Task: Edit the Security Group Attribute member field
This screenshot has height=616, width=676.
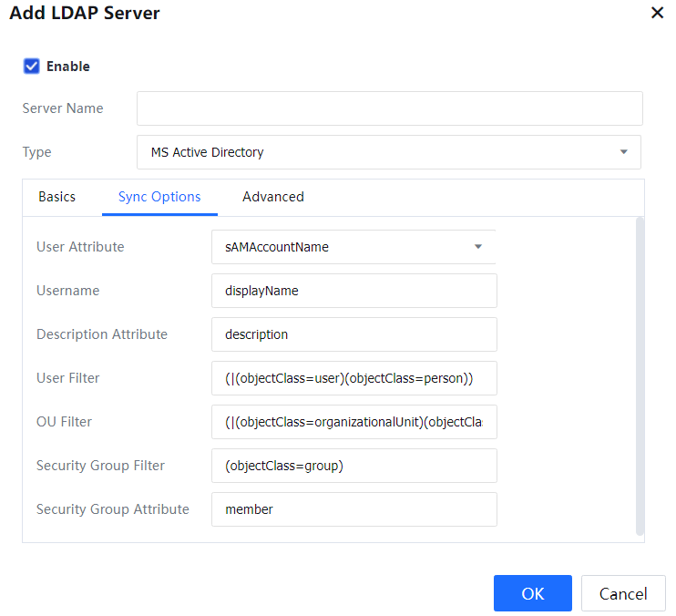Action: tap(353, 509)
